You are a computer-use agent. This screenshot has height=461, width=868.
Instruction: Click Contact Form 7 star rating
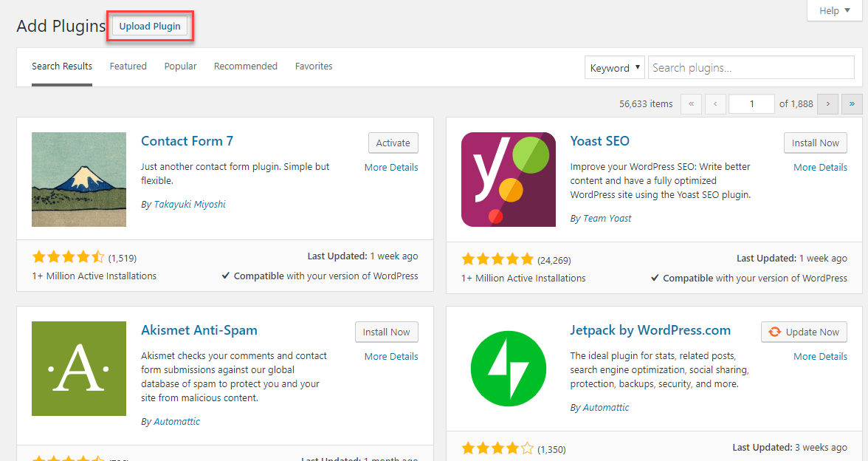point(68,257)
